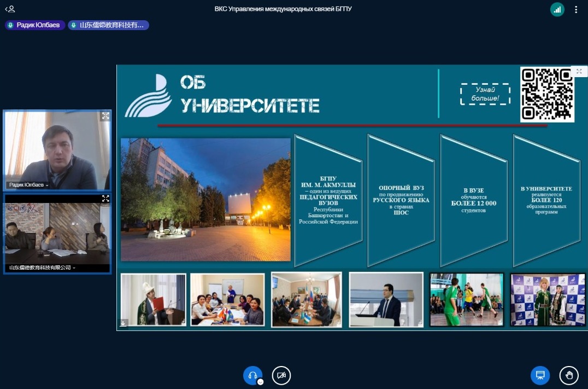Screen dimensions: 588x389
Task: Click the 山东儒德教育科技有限公司 webcam video tile
Action: (57, 233)
